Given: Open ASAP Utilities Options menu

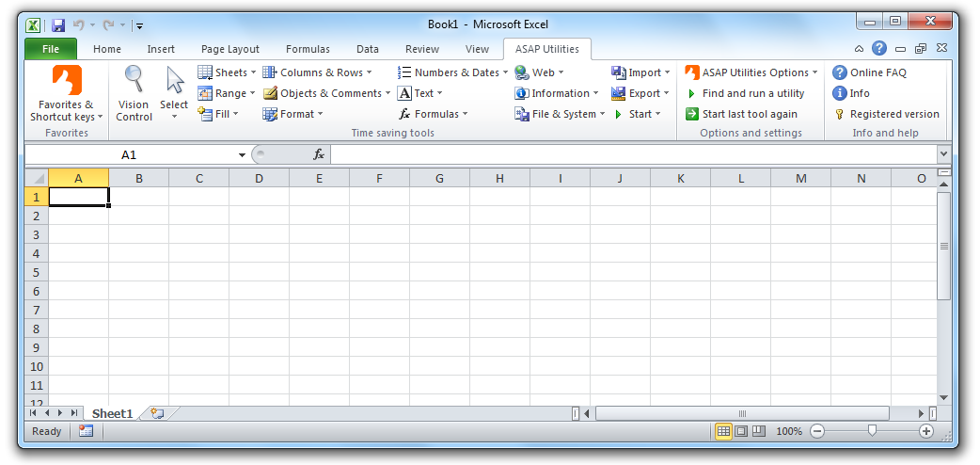Looking at the screenshot, I should click(751, 72).
